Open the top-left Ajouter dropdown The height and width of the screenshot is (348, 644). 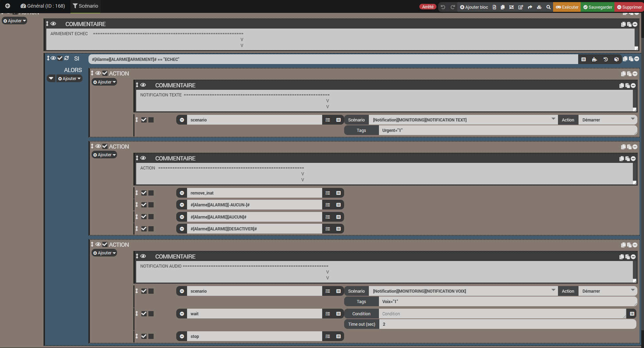pyautogui.click(x=15, y=21)
